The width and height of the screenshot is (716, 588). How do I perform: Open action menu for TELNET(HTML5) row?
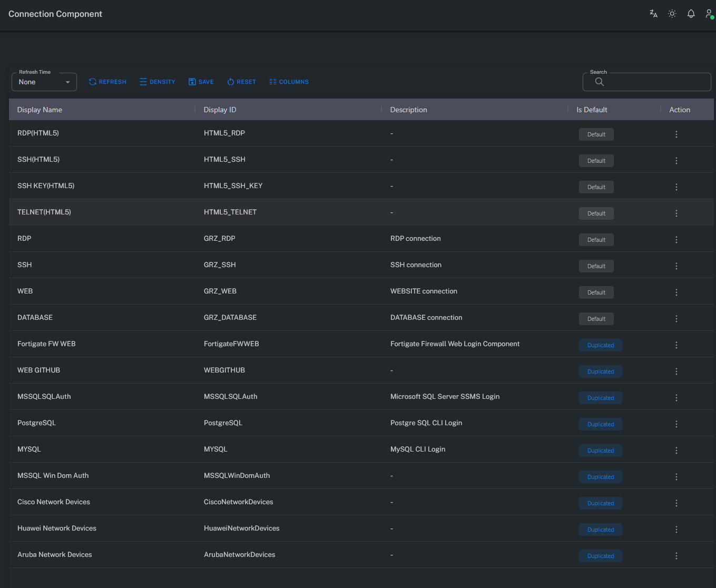[676, 213]
